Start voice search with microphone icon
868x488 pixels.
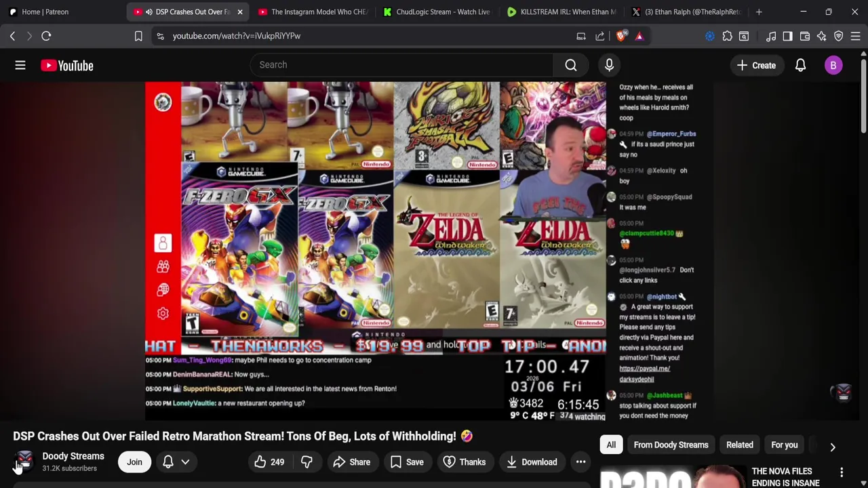pyautogui.click(x=609, y=65)
